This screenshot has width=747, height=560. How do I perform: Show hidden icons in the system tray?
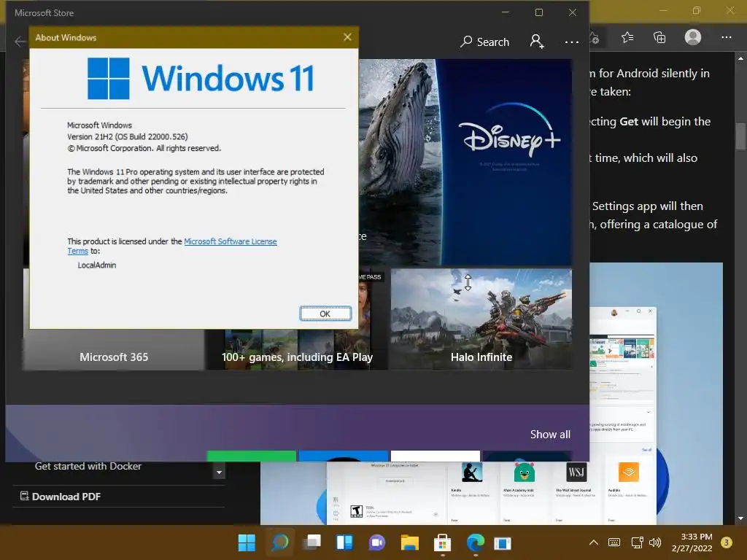(x=594, y=542)
